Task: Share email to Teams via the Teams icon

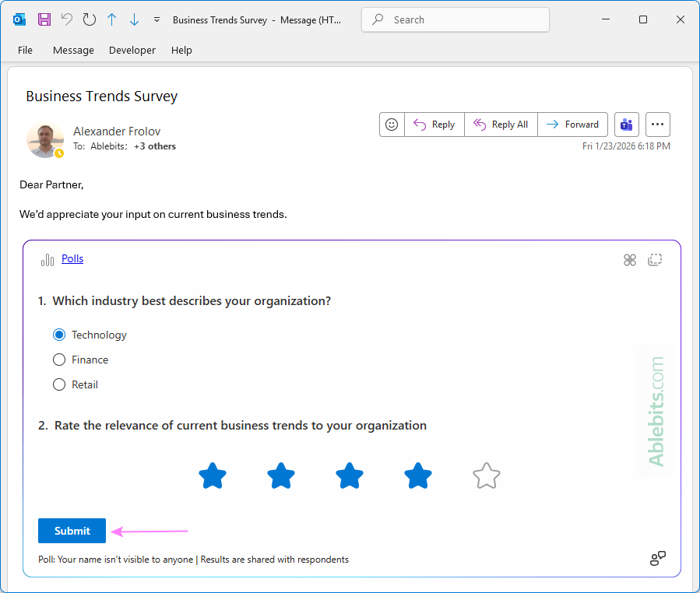Action: pos(626,124)
